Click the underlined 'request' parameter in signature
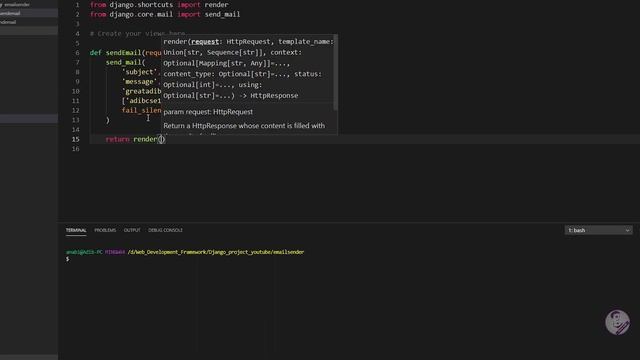Screen dimensions: 640x360 [x=205, y=42]
